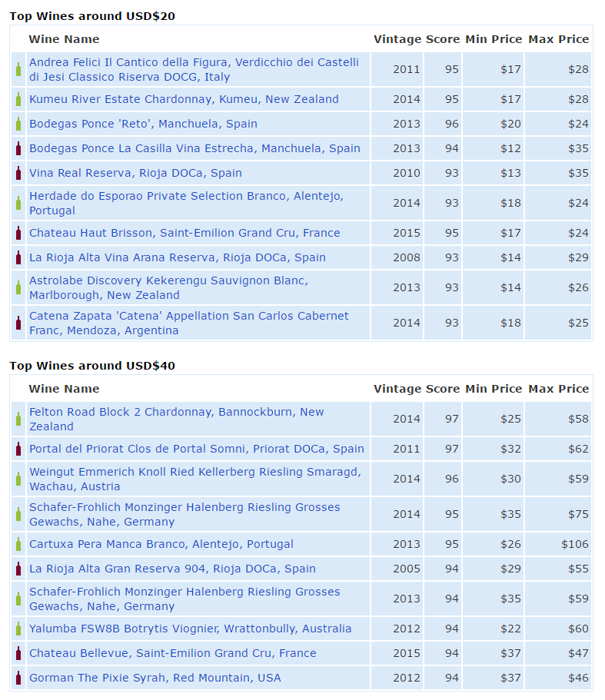Open Vina Real Reserva Rioja link
The image size is (605, 700).
pos(136,173)
